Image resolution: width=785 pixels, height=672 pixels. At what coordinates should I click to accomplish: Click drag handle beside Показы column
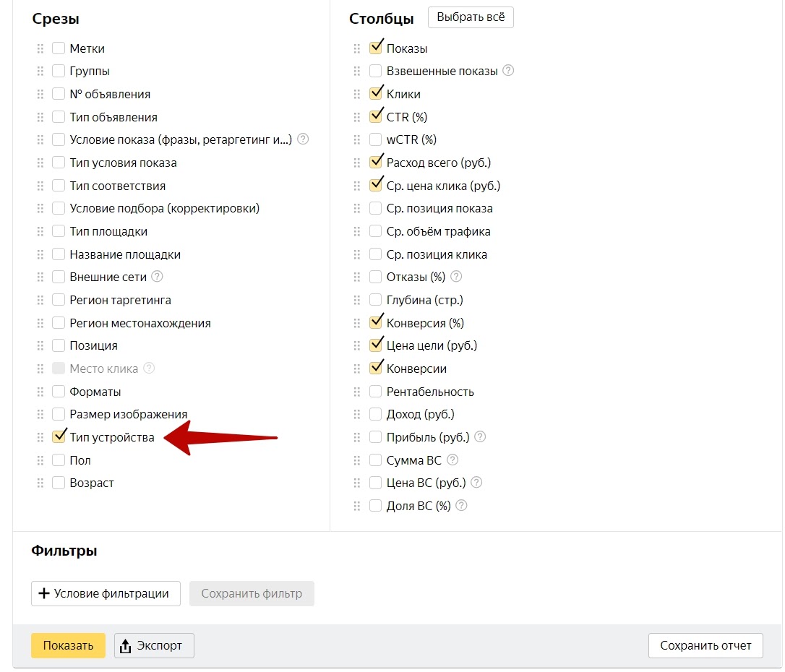pyautogui.click(x=356, y=48)
